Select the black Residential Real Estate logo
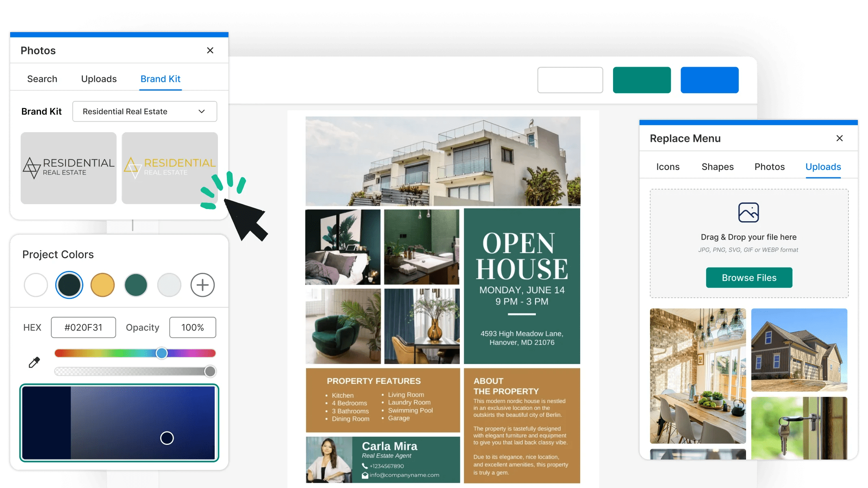This screenshot has width=868, height=488. (x=68, y=168)
